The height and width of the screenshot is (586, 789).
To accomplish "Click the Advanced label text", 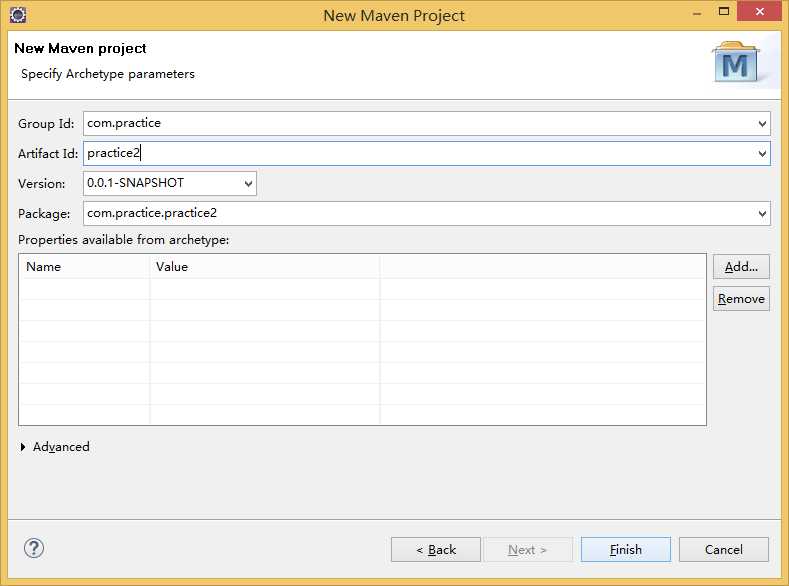I will pos(61,447).
